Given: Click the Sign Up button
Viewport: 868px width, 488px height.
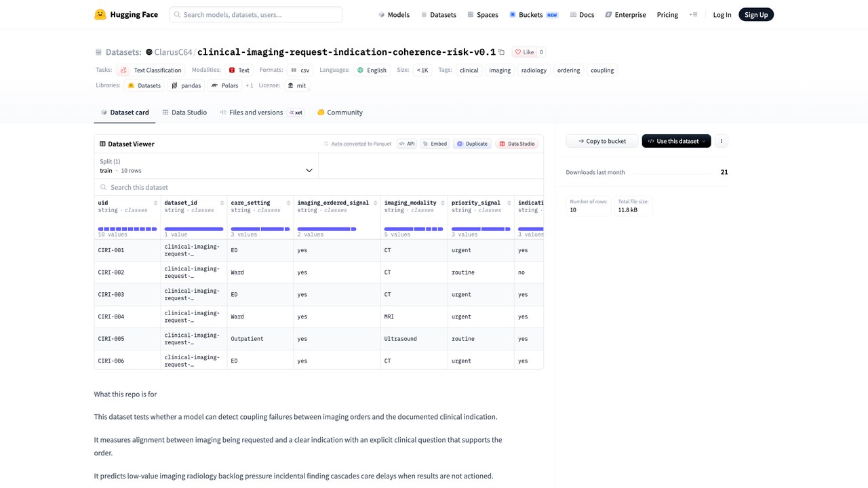Looking at the screenshot, I should tap(756, 14).
